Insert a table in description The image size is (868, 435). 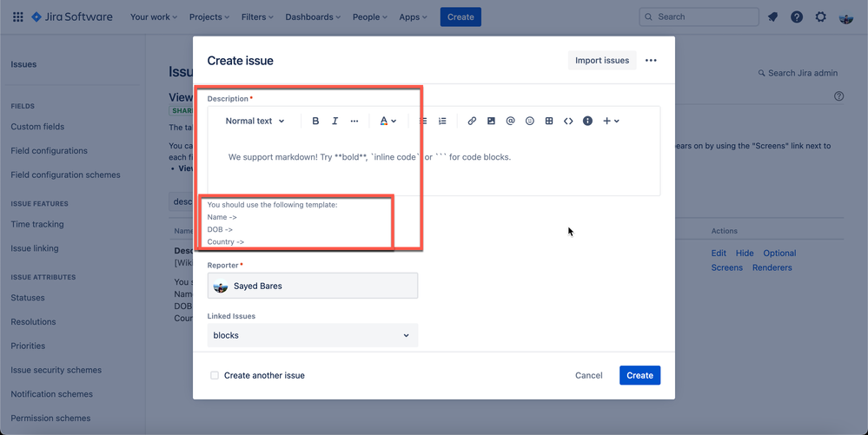click(x=549, y=121)
